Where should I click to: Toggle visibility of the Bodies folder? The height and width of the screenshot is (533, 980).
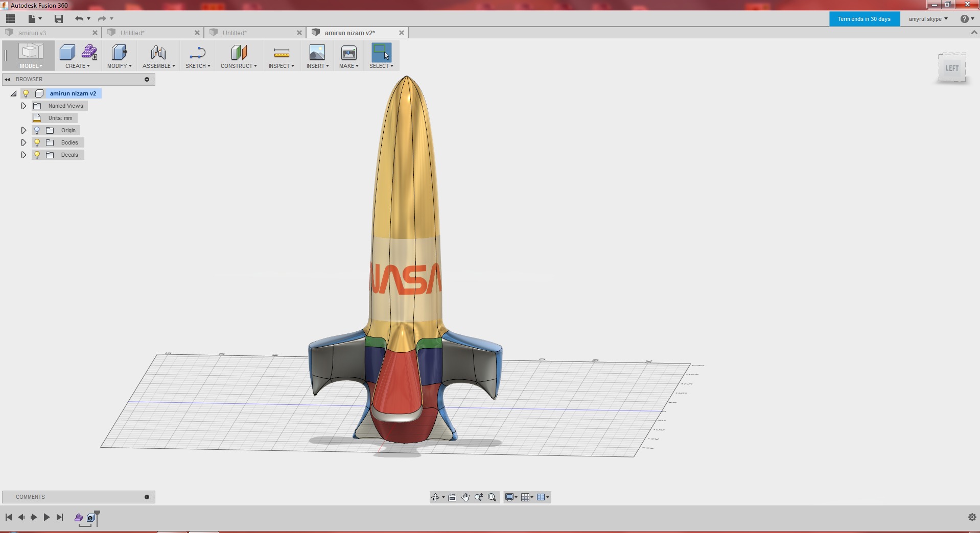(36, 142)
